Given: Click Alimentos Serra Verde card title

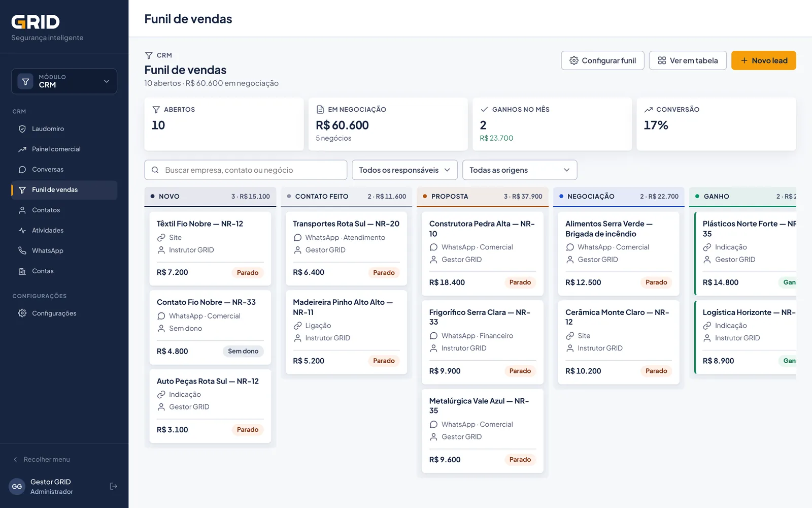Looking at the screenshot, I should click(608, 229).
